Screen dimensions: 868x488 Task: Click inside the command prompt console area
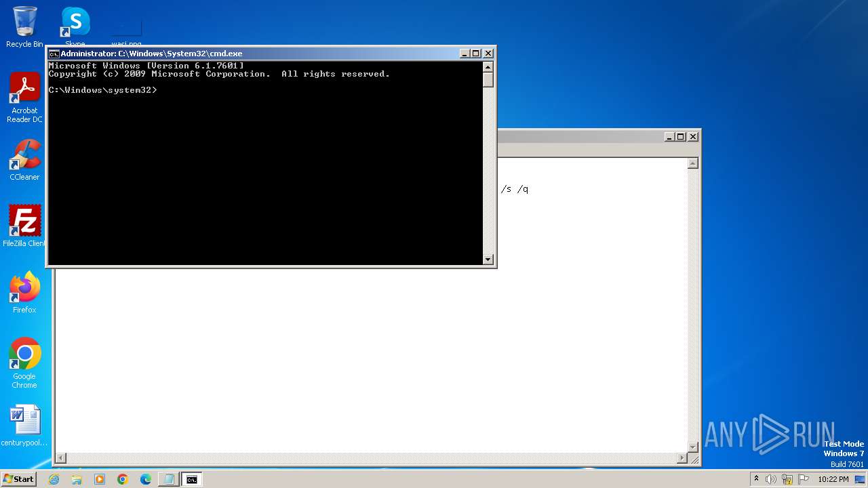tap(265, 163)
